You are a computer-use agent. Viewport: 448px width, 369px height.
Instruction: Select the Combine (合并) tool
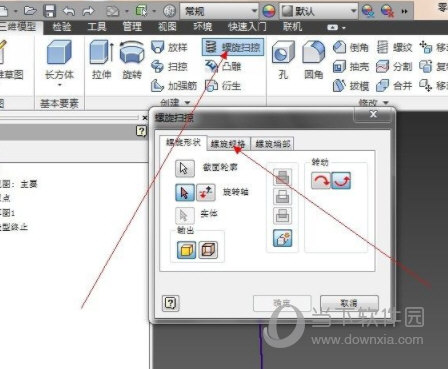point(394,86)
